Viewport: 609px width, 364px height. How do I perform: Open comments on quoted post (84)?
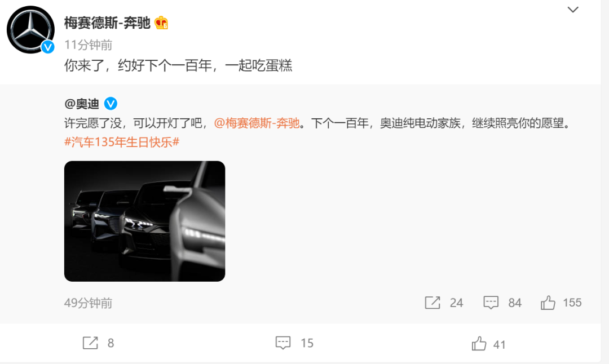point(502,303)
